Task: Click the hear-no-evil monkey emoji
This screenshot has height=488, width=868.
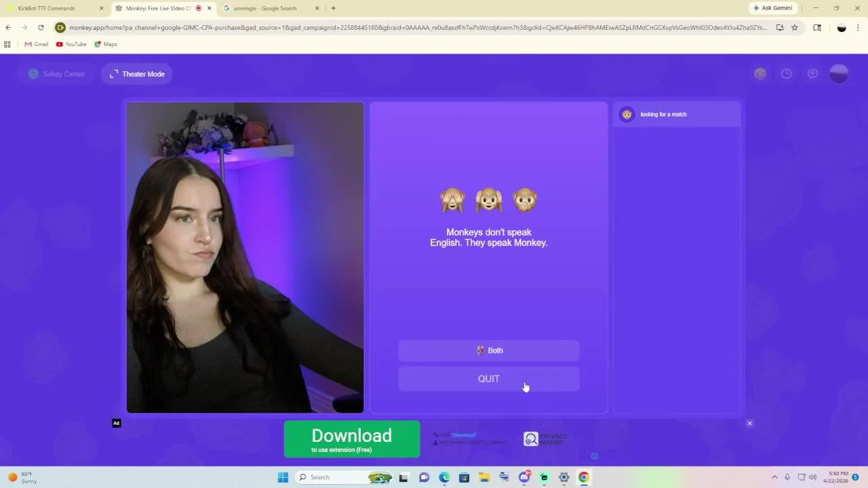Action: pyautogui.click(x=489, y=200)
